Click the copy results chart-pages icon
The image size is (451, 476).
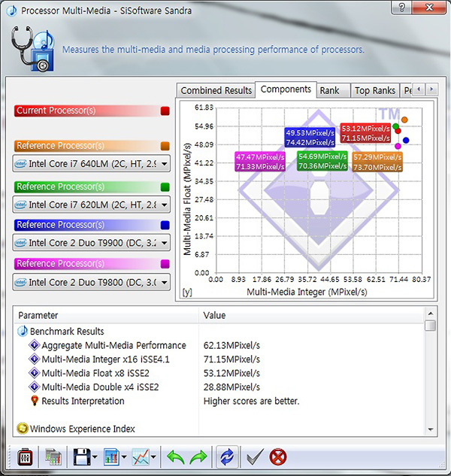pyautogui.click(x=53, y=457)
